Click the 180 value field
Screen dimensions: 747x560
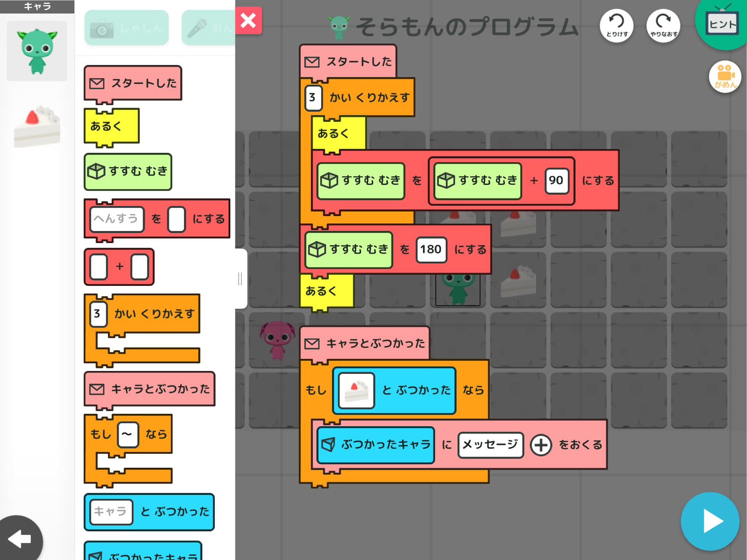[x=431, y=249]
